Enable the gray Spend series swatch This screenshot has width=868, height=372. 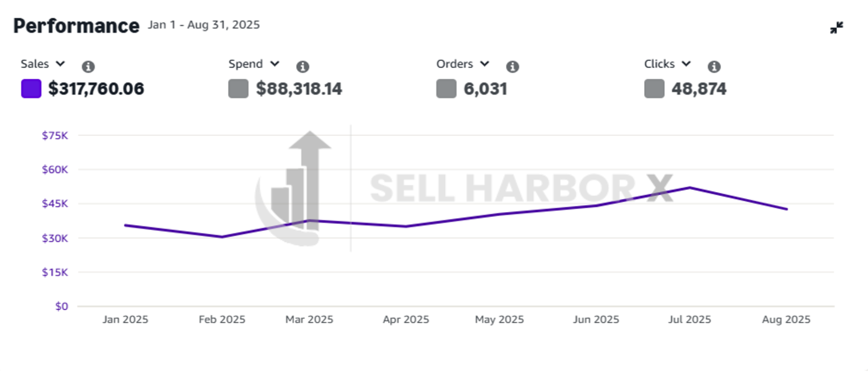(x=238, y=89)
